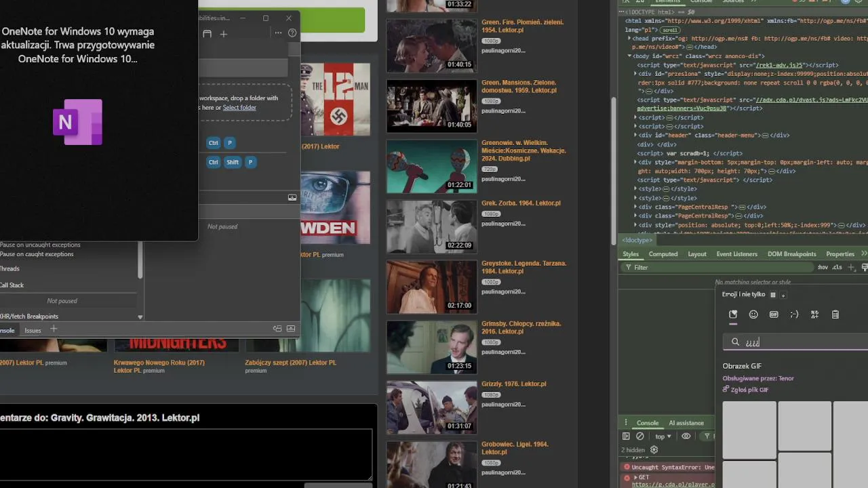This screenshot has height=488, width=868.
Task: Click the help question-mark icon
Action: click(292, 33)
